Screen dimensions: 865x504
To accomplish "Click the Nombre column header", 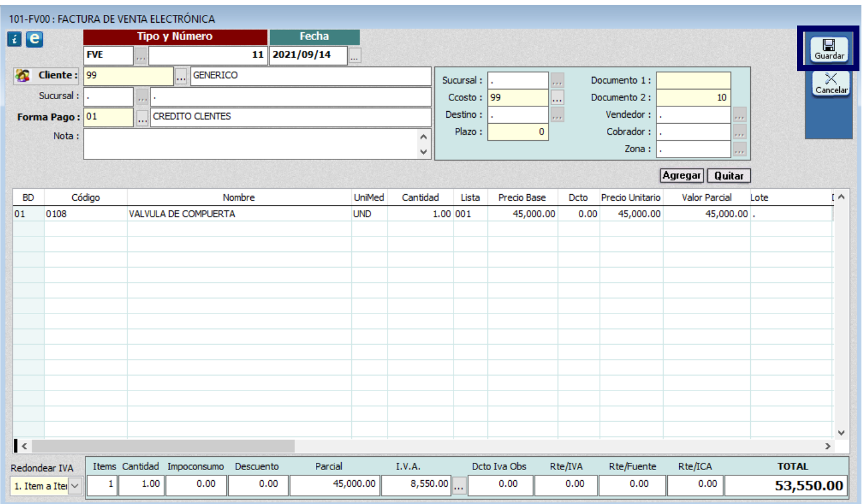I will (x=239, y=198).
